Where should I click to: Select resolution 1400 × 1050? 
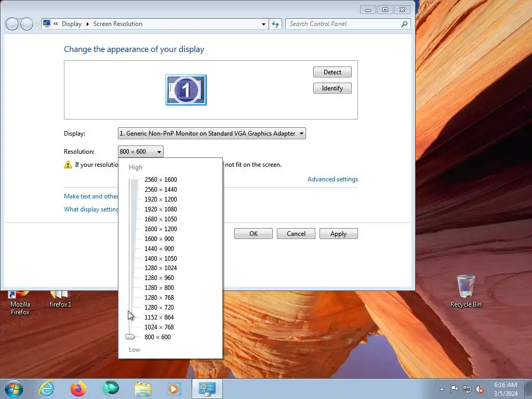click(x=161, y=258)
